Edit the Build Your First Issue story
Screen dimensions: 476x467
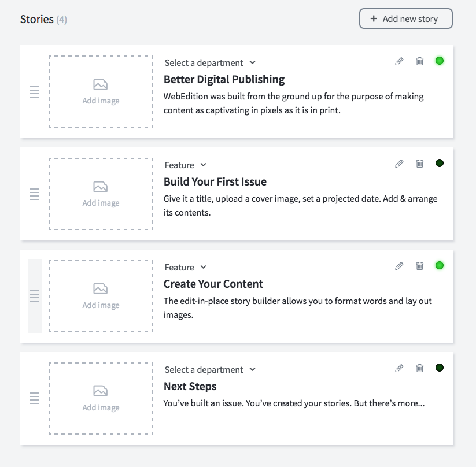click(x=399, y=164)
